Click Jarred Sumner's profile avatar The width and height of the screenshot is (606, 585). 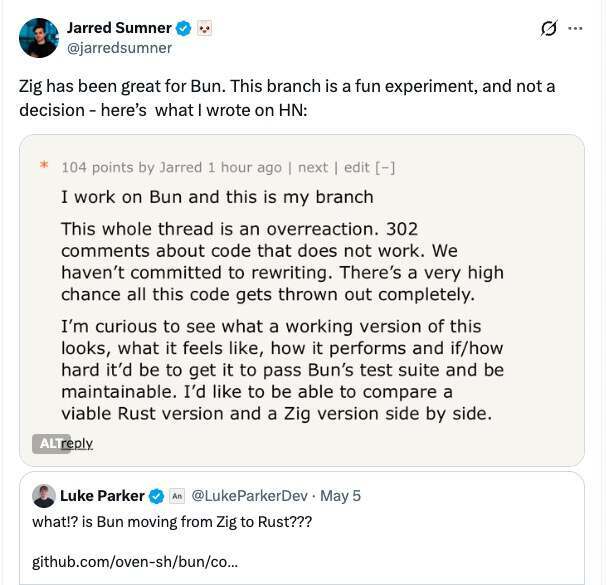tap(39, 38)
